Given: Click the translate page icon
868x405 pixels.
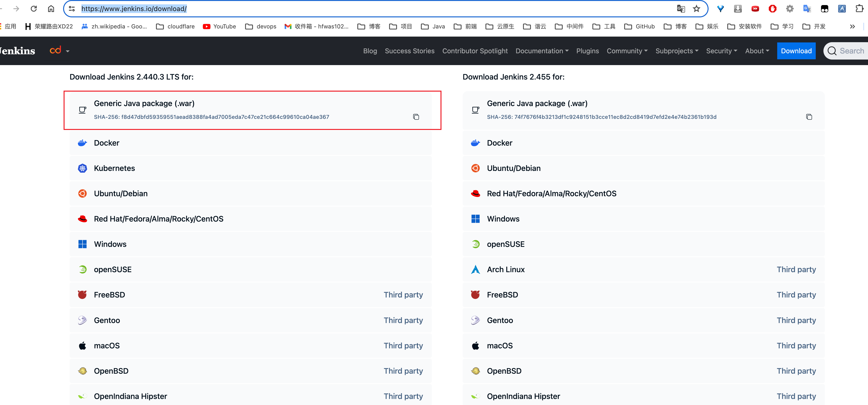Looking at the screenshot, I should [681, 9].
